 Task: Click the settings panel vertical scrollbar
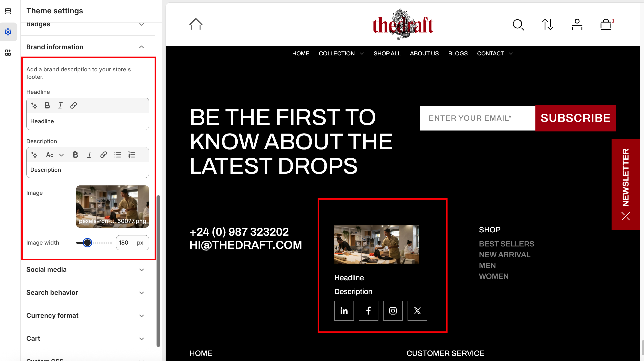coord(158,271)
